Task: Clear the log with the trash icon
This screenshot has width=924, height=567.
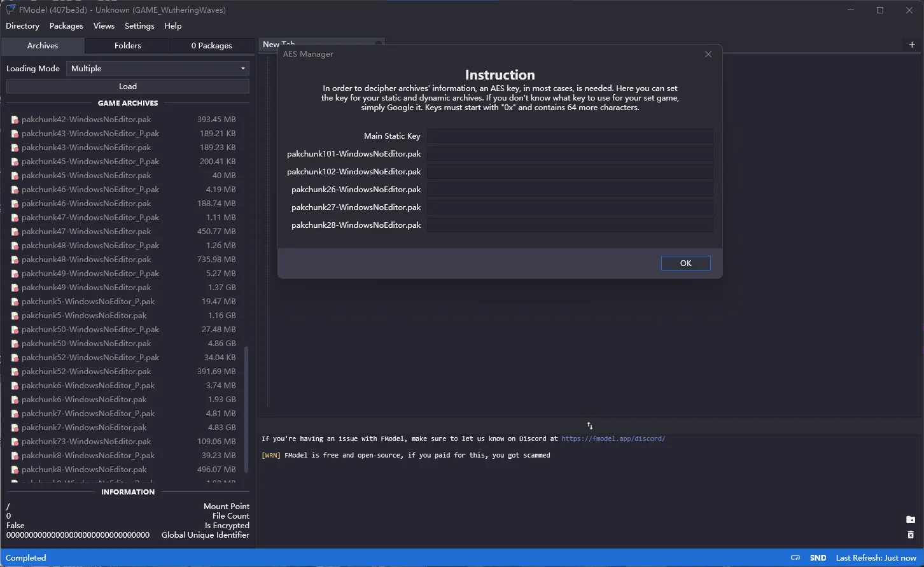Action: (x=911, y=535)
